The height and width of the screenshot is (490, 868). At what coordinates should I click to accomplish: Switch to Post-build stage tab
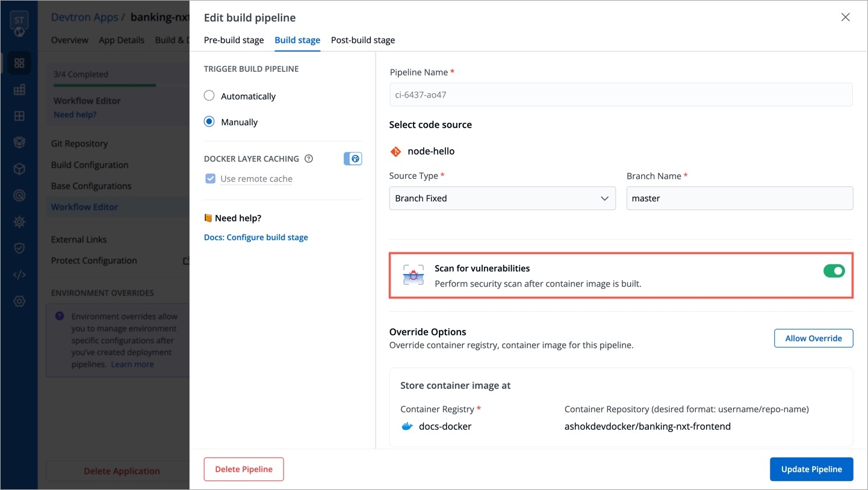coord(363,40)
